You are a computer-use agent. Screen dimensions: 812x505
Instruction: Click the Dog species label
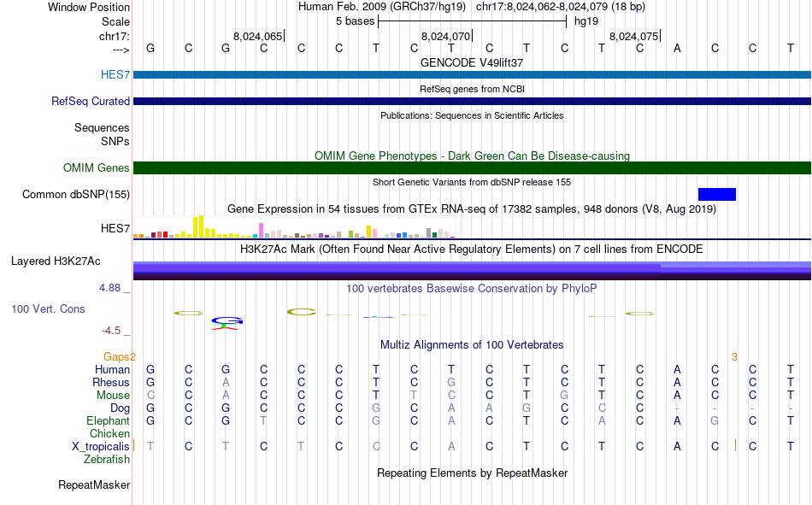[120, 408]
